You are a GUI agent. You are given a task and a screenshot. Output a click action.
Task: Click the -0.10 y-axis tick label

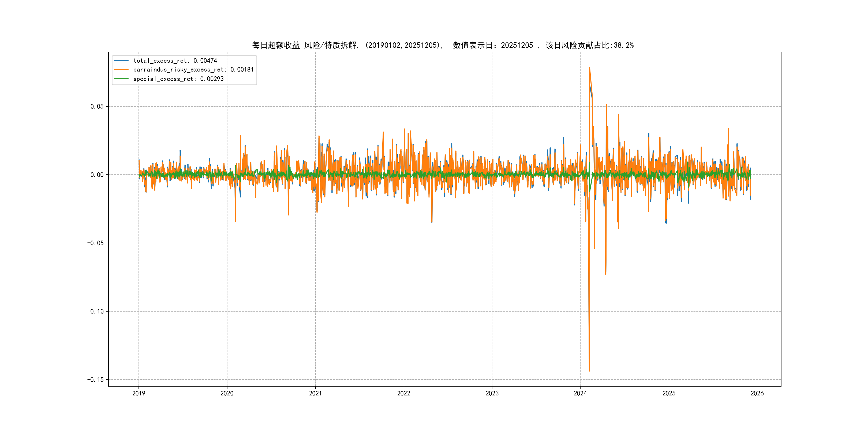pos(95,311)
